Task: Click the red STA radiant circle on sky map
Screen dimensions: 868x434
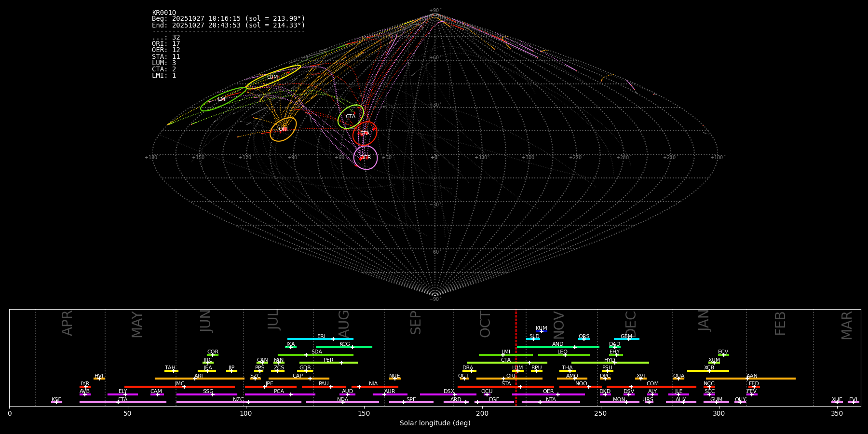Action: (x=365, y=134)
